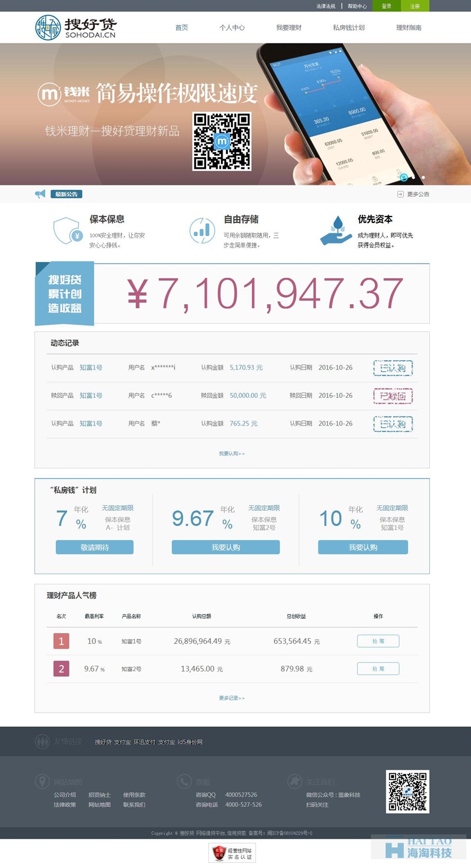Open 知富1号 in the 5,170.93 元 row
The image size is (471, 868).
(91, 368)
